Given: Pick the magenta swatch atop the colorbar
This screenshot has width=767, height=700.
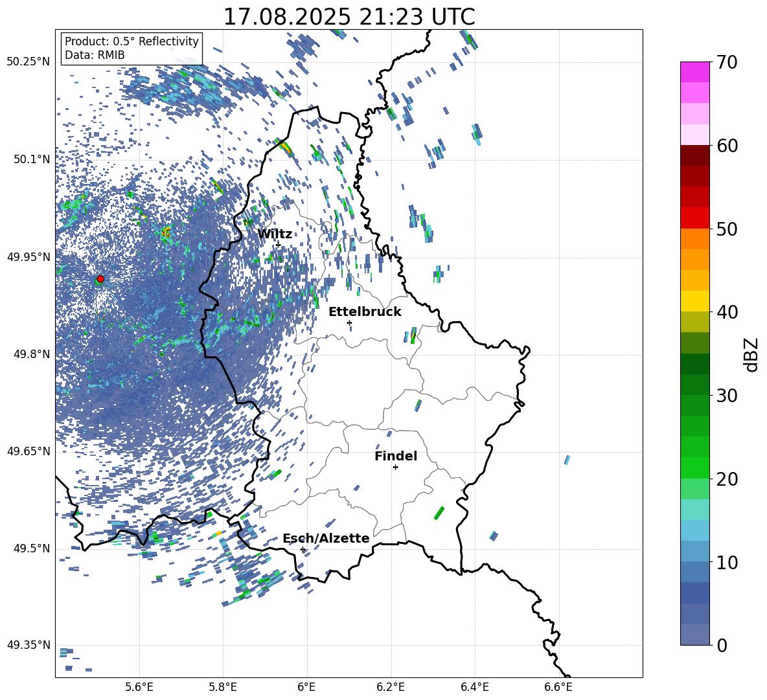Looking at the screenshot, I should [694, 73].
